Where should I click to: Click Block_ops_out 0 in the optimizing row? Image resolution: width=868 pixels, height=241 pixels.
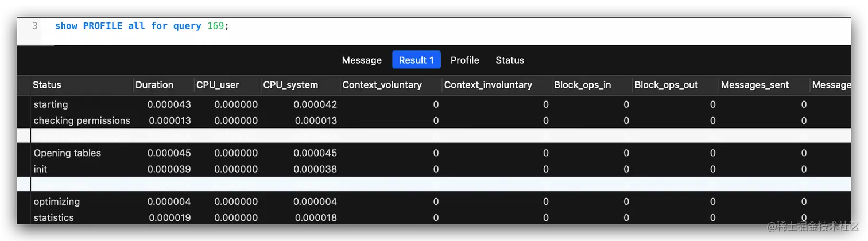point(712,201)
